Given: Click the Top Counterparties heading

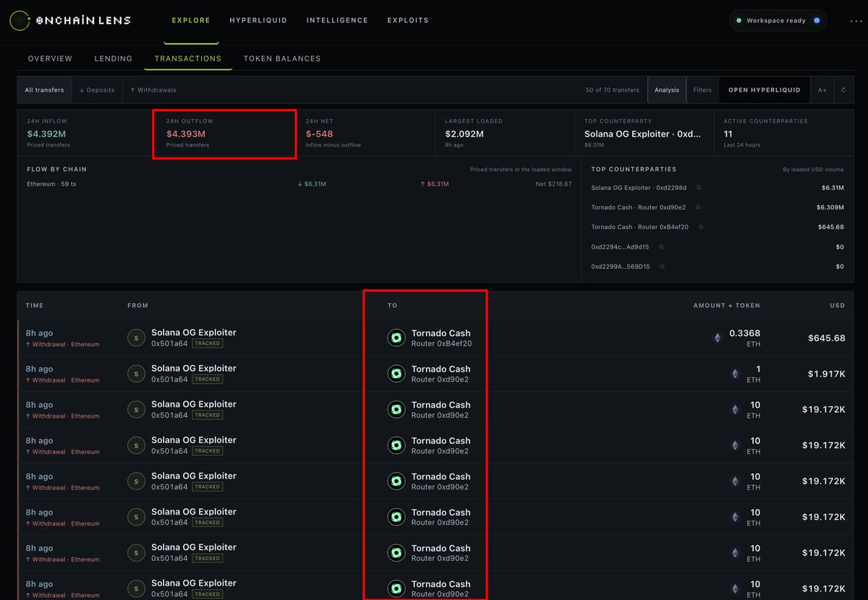Looking at the screenshot, I should point(634,169).
